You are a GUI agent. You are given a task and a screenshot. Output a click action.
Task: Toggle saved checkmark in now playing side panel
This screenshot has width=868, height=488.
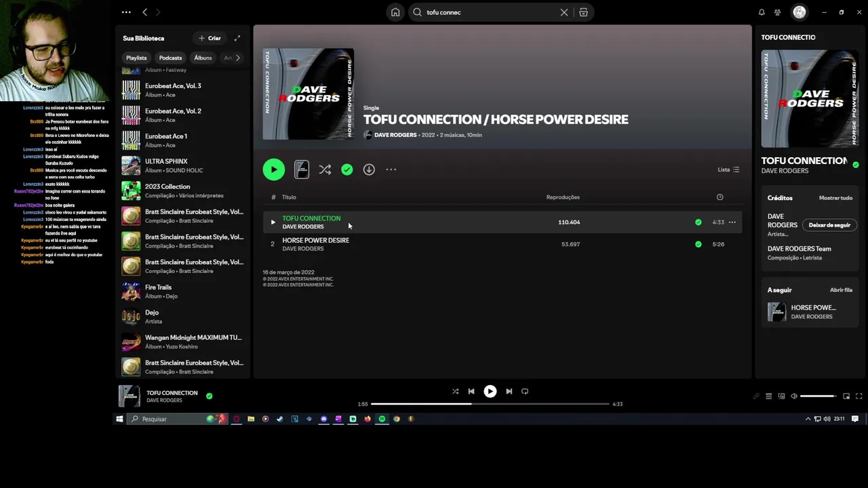856,165
